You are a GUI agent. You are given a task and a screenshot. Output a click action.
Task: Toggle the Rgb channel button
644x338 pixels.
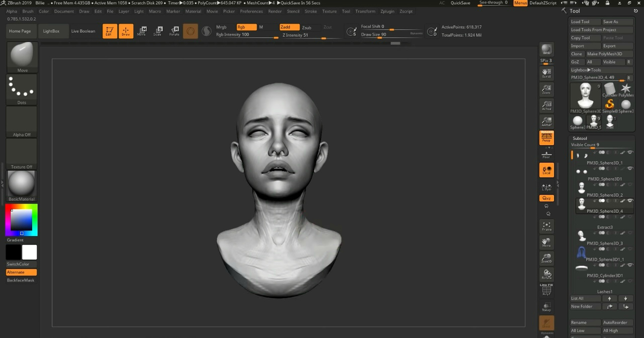[246, 27]
